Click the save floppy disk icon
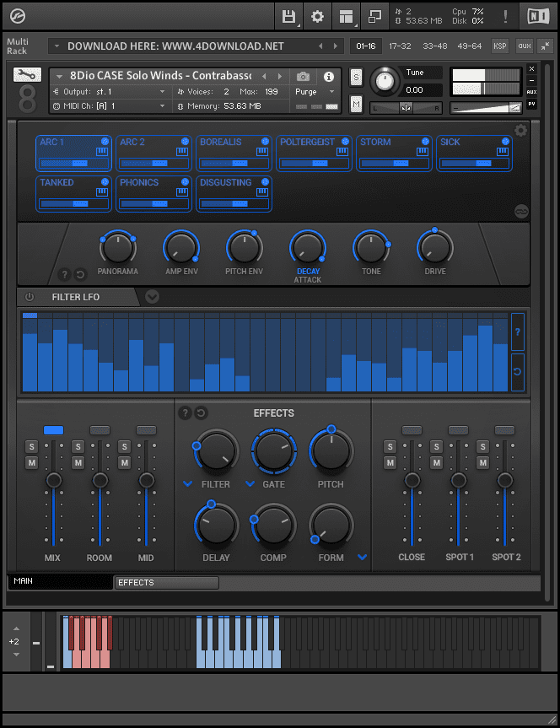This screenshot has width=560, height=728. (x=288, y=17)
